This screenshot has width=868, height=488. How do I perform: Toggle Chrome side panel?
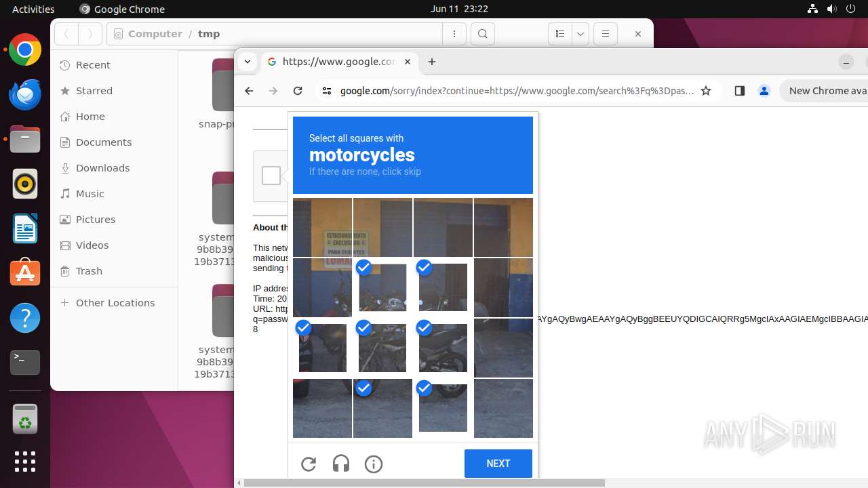740,91
